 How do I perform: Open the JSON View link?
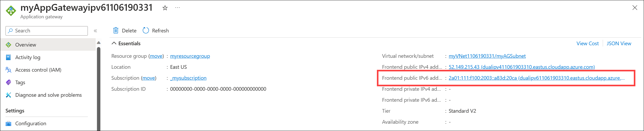point(619,43)
